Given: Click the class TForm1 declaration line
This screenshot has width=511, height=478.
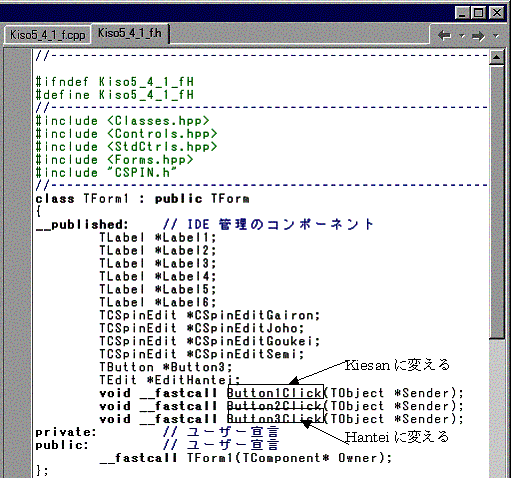Looking at the screenshot, I should click(x=142, y=199).
